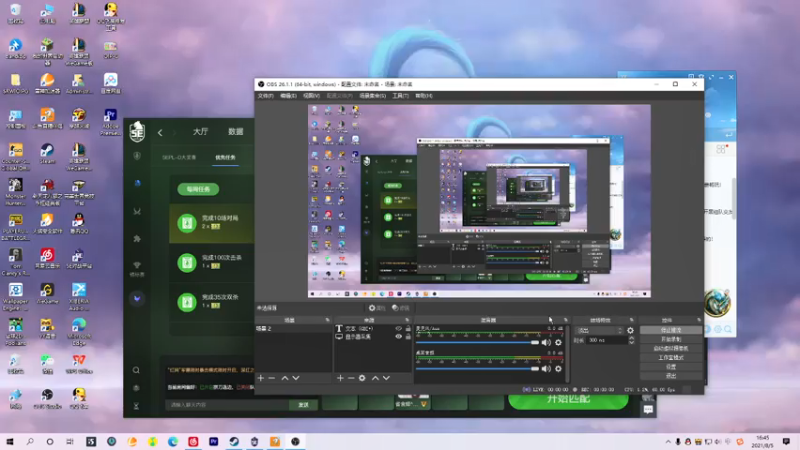Open the 工具 (Tools) menu in OBS
The image size is (800, 450).
coord(402,95)
